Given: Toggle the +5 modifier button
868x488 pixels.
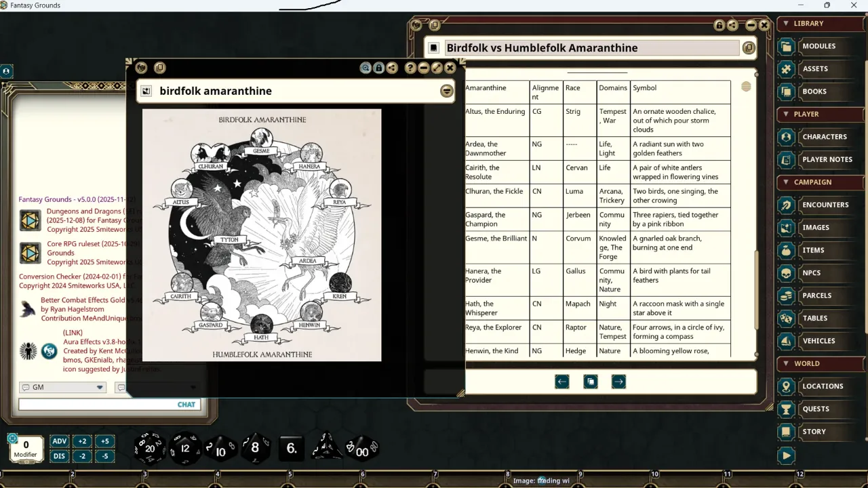Looking at the screenshot, I should tap(104, 441).
